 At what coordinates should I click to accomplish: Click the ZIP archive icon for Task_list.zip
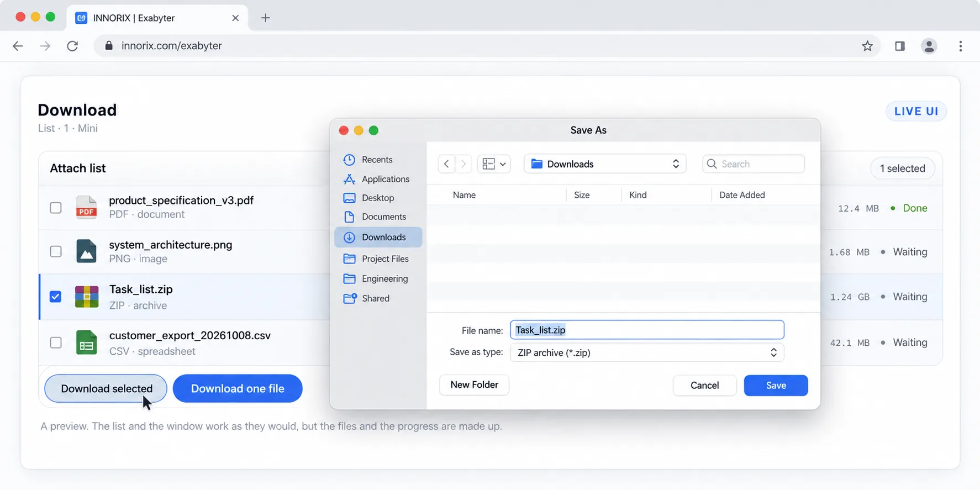coord(87,297)
